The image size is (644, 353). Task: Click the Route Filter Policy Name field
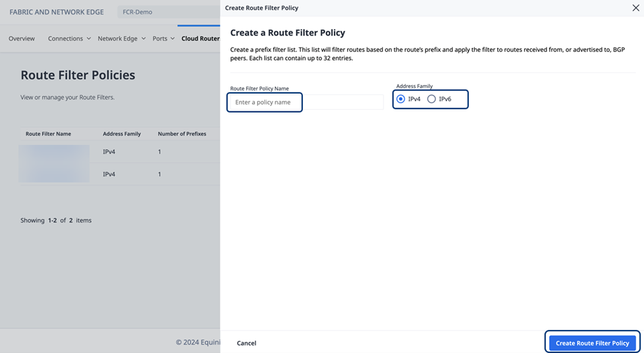coord(307,102)
